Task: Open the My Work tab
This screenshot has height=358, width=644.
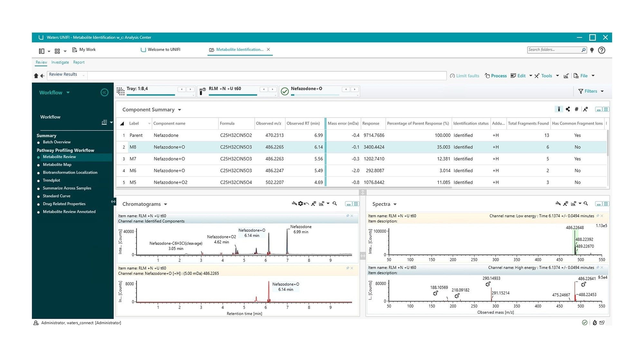Action: 84,50
